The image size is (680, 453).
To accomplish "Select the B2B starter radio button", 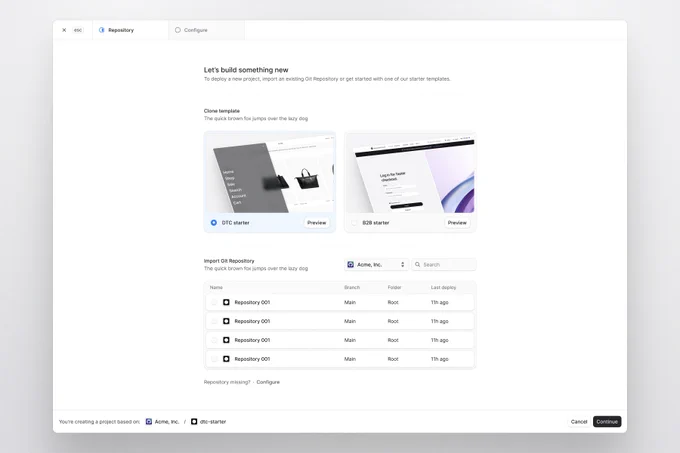I will click(354, 223).
